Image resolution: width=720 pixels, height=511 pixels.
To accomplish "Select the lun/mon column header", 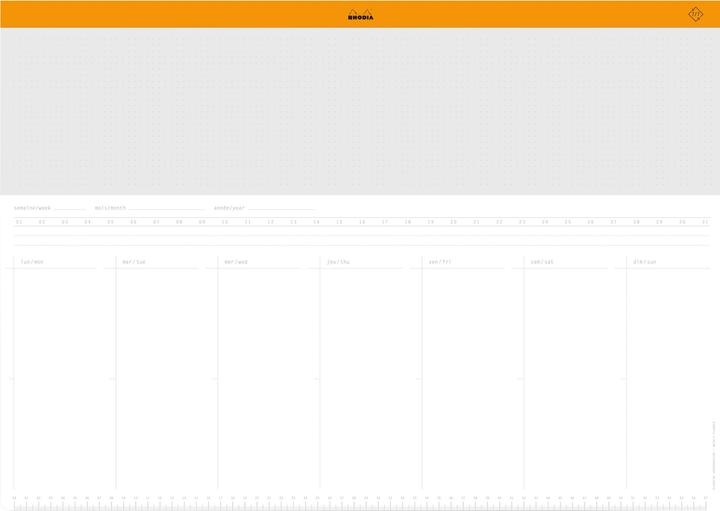I will pos(32,262).
